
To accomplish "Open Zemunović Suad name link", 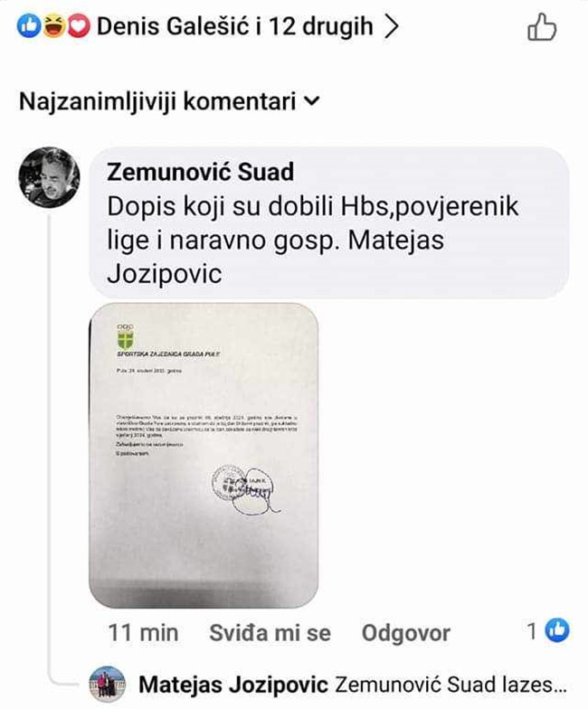I will pyautogui.click(x=201, y=172).
